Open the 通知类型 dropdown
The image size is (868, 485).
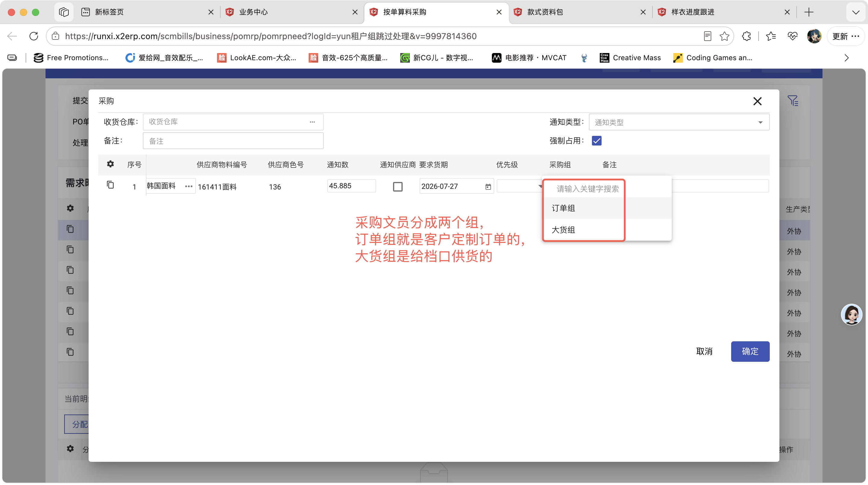pyautogui.click(x=679, y=122)
